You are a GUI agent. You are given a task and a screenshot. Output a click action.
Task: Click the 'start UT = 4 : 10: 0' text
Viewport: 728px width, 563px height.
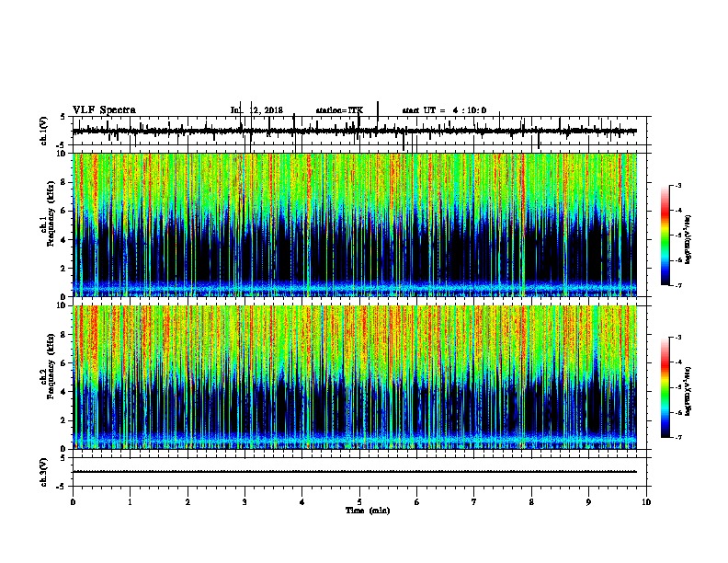(x=444, y=110)
